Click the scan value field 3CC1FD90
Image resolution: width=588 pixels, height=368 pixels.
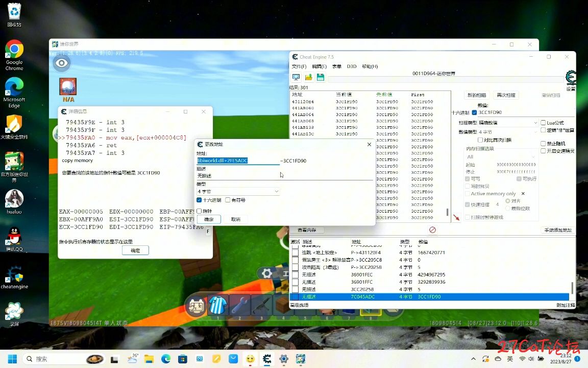526,112
